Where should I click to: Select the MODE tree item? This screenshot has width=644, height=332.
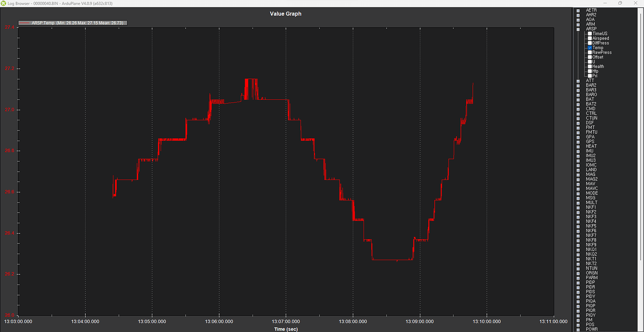pyautogui.click(x=591, y=193)
